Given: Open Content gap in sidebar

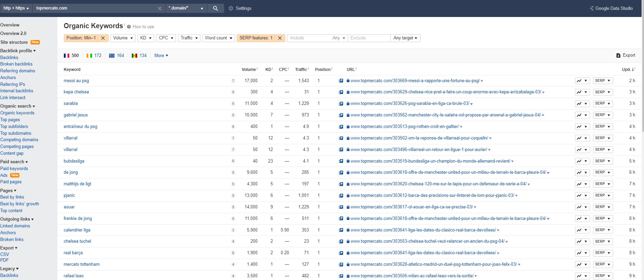Looking at the screenshot, I should pos(12,153).
